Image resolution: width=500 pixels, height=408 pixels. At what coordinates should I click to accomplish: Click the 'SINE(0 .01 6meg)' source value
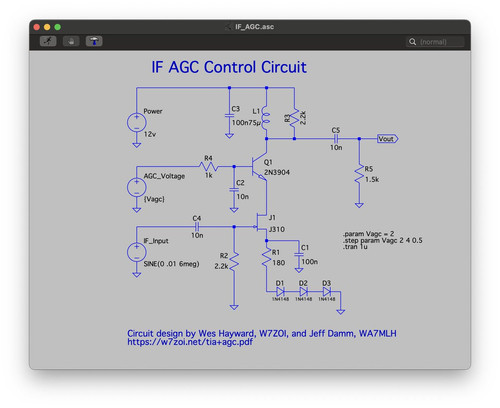(171, 264)
